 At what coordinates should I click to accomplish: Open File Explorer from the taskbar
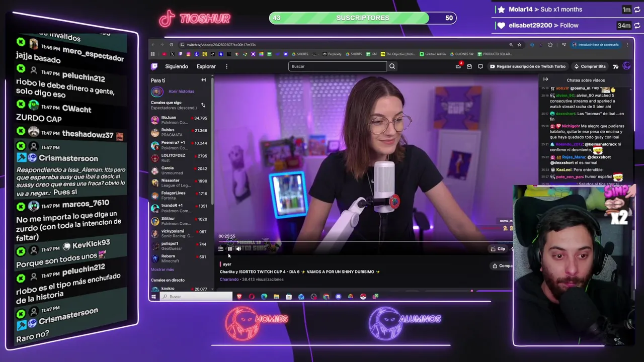pos(276,297)
